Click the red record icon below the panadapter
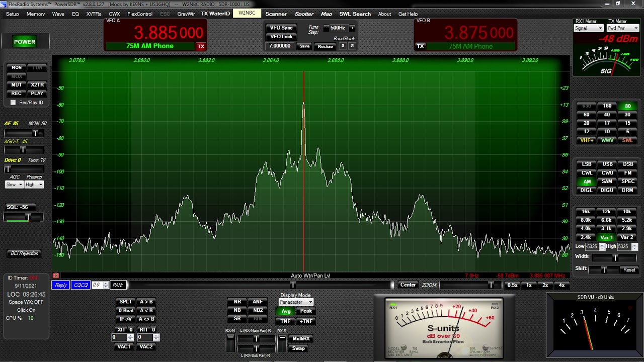This screenshot has height=362, width=644. (56, 276)
